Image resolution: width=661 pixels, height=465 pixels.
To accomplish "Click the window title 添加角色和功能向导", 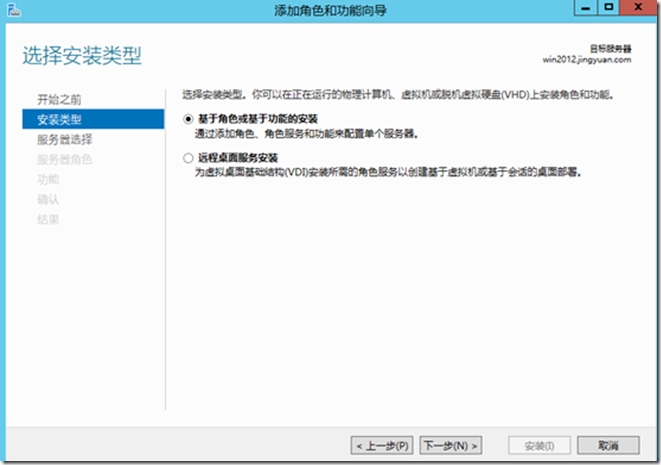I will (330, 10).
